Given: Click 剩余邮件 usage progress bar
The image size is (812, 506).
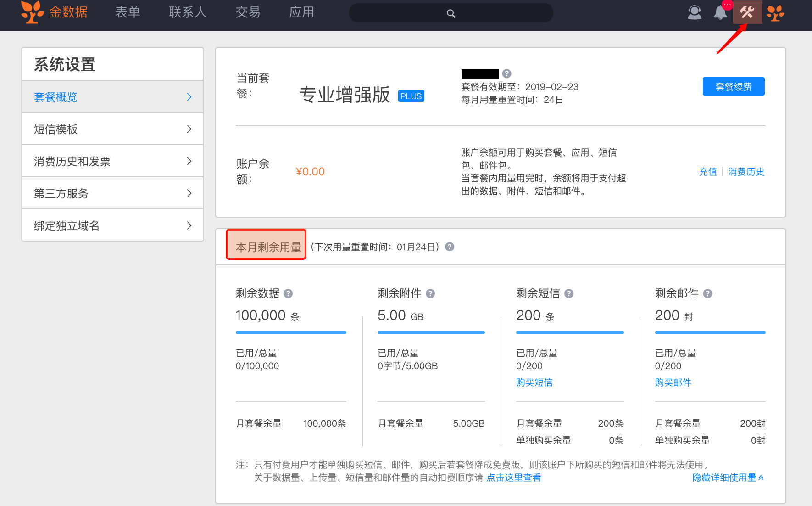Looking at the screenshot, I should tap(710, 332).
